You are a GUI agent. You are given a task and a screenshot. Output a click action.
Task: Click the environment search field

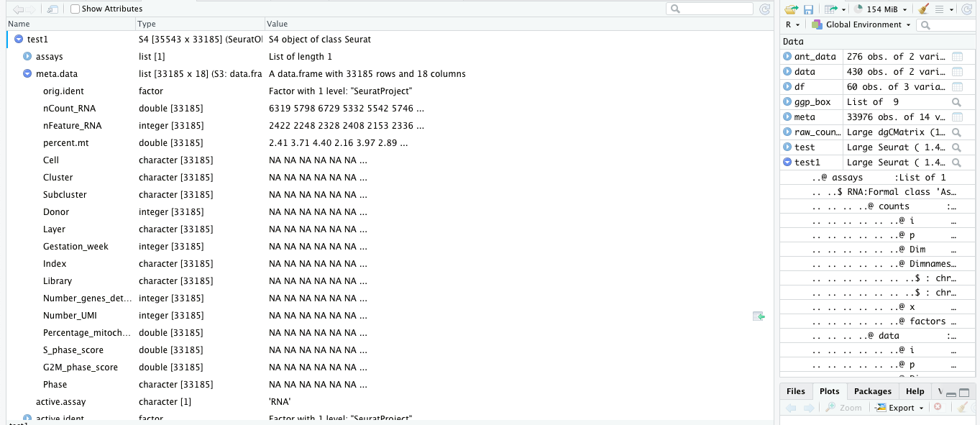[948, 24]
